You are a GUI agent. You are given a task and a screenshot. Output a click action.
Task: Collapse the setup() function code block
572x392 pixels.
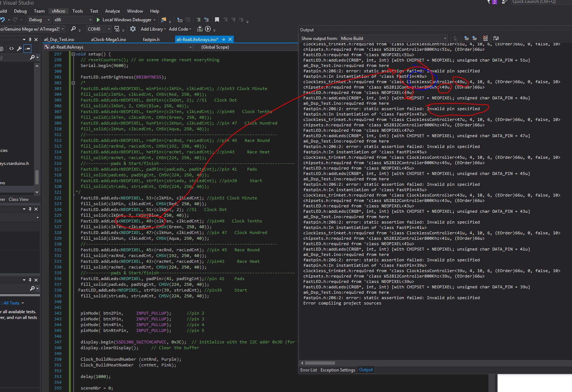pyautogui.click(x=73, y=54)
